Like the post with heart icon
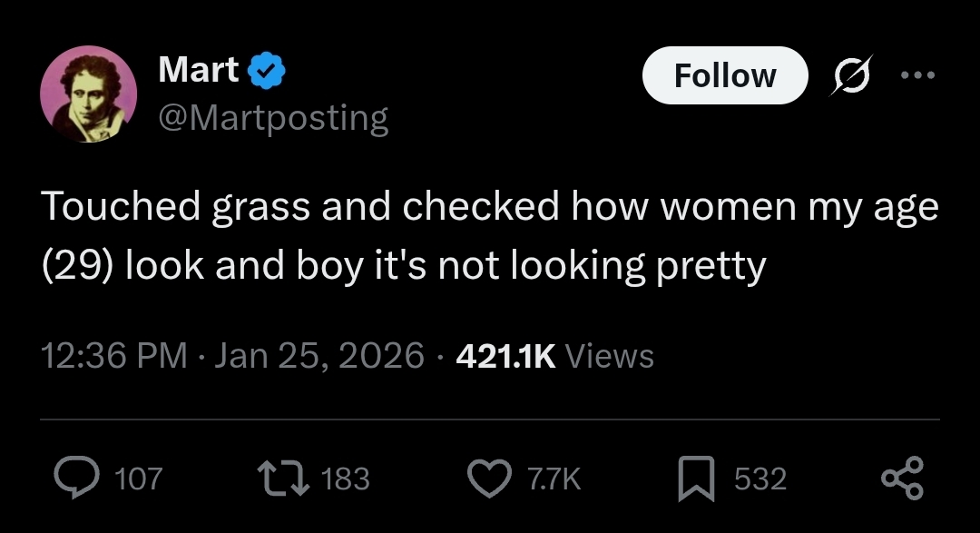Viewport: 980px width, 533px height. pyautogui.click(x=489, y=479)
